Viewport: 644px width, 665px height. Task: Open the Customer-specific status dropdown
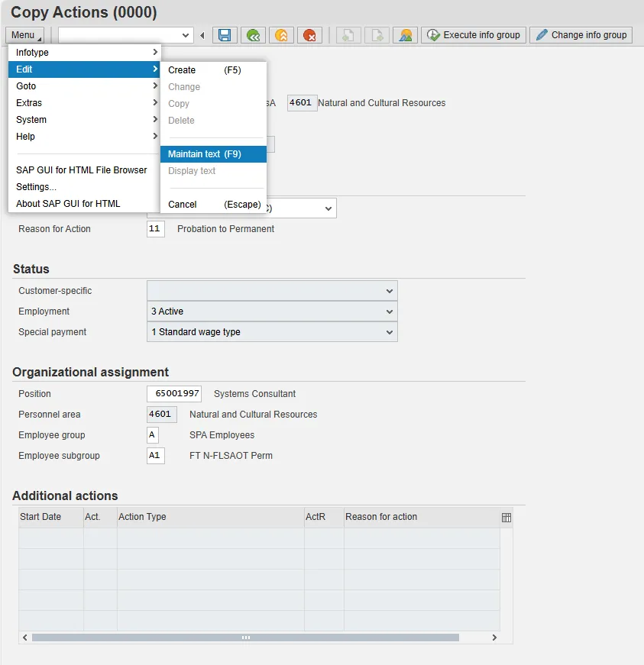point(390,291)
